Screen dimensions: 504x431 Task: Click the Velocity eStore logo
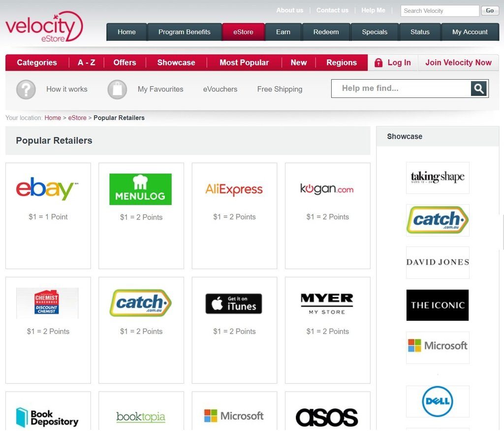44,27
